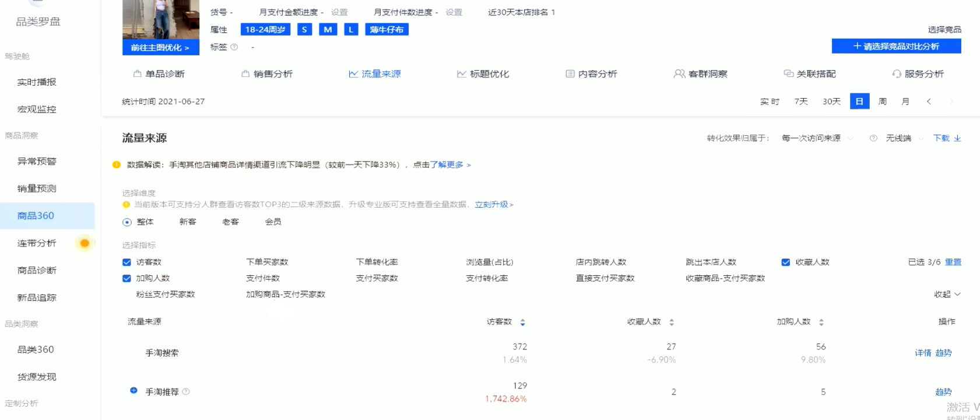Switch to the 销售分析 tab

point(267,74)
